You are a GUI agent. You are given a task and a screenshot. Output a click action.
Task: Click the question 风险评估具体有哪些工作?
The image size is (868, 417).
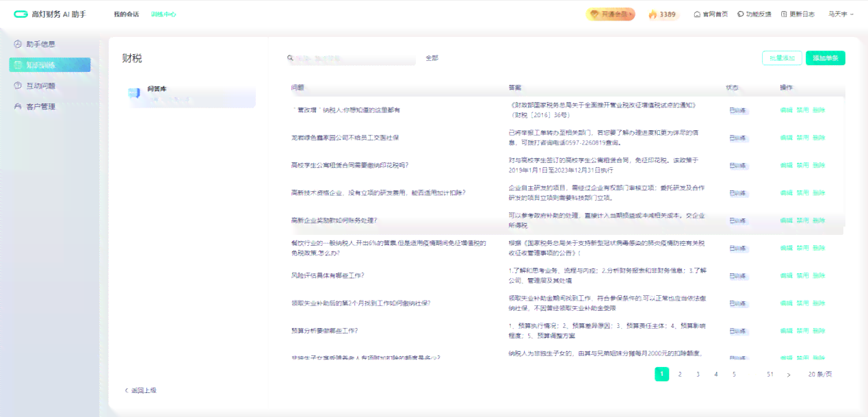tap(328, 275)
